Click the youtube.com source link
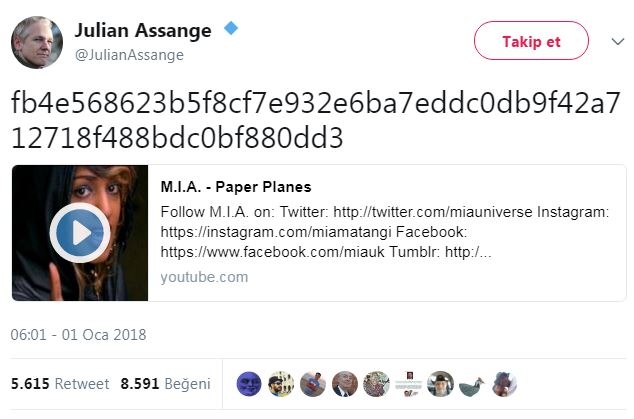 click(204, 277)
